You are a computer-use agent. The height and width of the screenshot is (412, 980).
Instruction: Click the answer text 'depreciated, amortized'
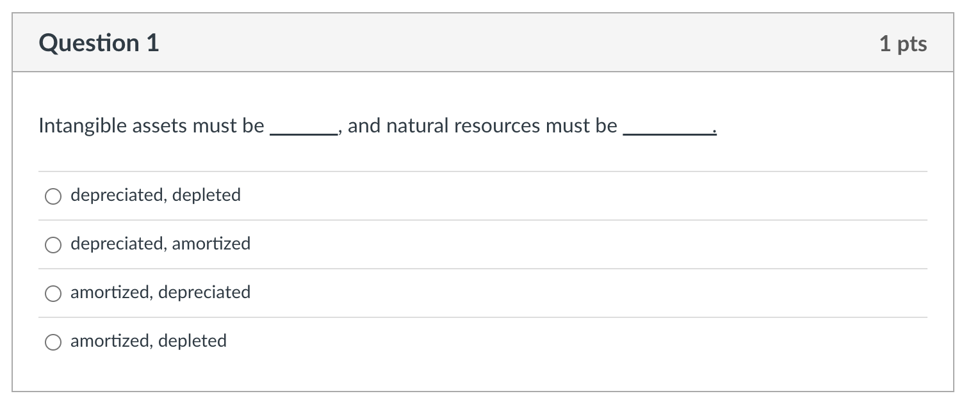pyautogui.click(x=160, y=244)
